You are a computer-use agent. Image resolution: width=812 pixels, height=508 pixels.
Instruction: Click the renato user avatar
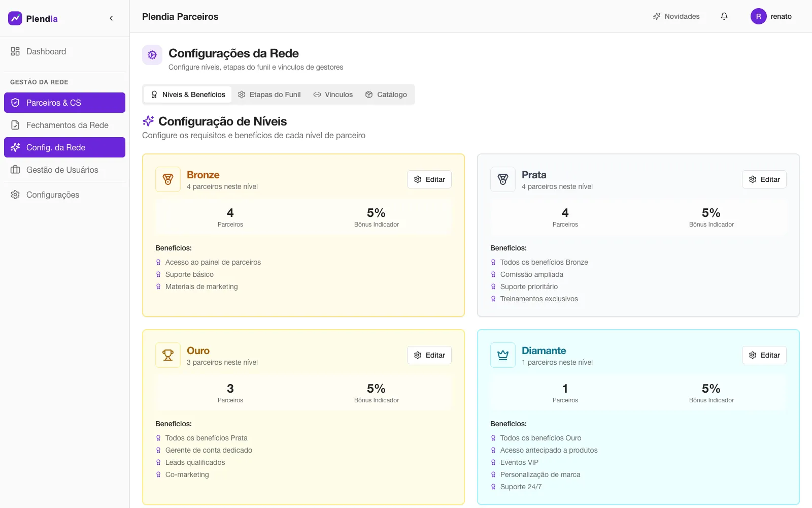point(758,16)
